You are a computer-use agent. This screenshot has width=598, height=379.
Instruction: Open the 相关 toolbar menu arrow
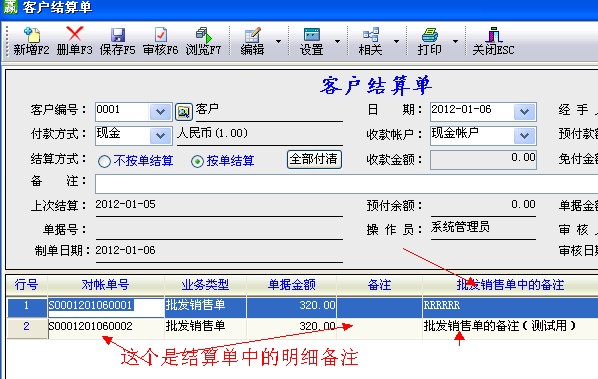coord(397,41)
